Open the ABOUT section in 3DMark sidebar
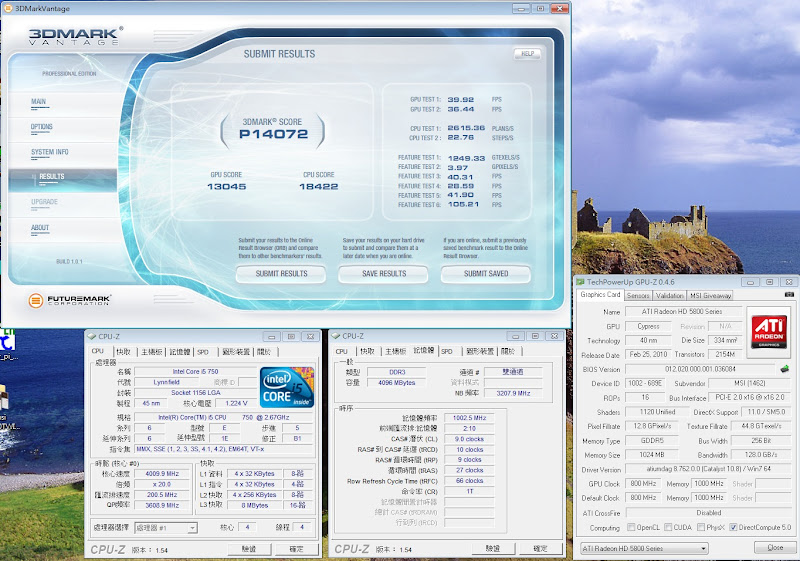Image resolution: width=800 pixels, height=561 pixels. click(x=40, y=227)
